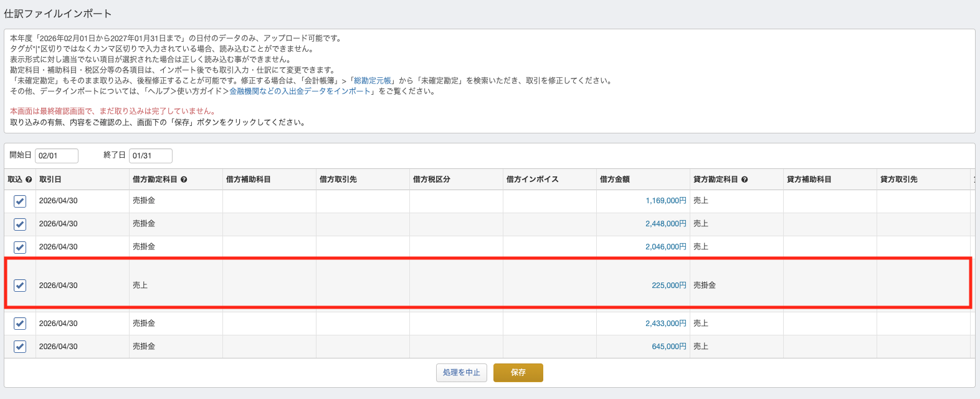The width and height of the screenshot is (980, 399).
Task: Uncheck import checkbox for 2,448,000円 row
Action: pyautogui.click(x=20, y=224)
